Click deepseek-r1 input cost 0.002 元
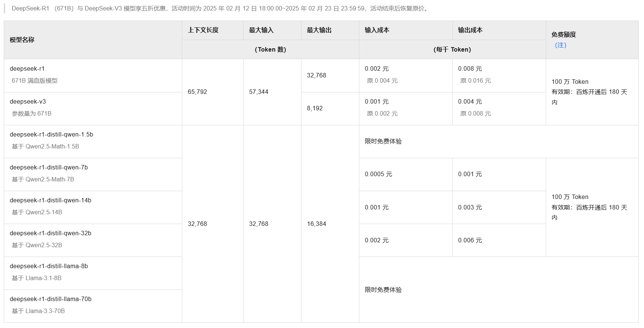This screenshot has width=644, height=328. point(377,68)
